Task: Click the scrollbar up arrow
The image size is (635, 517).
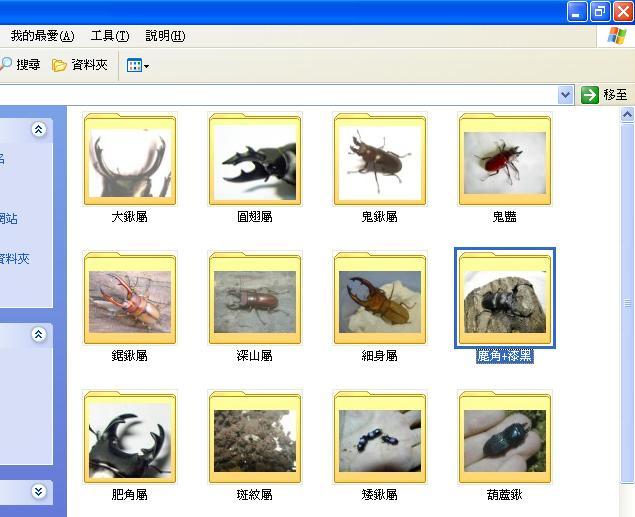Action: pos(627,115)
